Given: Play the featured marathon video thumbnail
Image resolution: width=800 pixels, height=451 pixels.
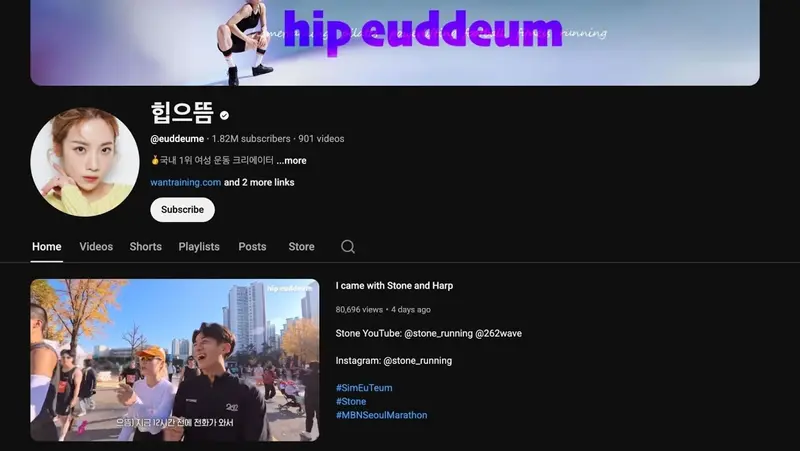Looking at the screenshot, I should 174,360.
